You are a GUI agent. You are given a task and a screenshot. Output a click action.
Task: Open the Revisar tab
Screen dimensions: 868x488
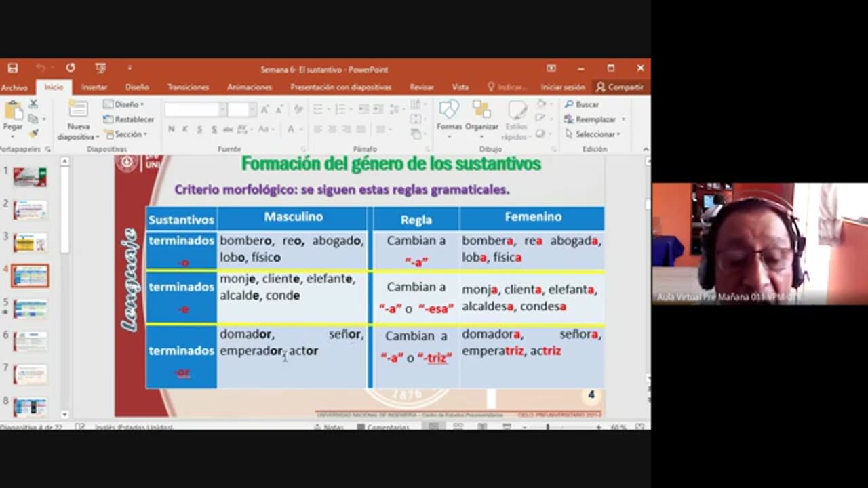pos(421,87)
